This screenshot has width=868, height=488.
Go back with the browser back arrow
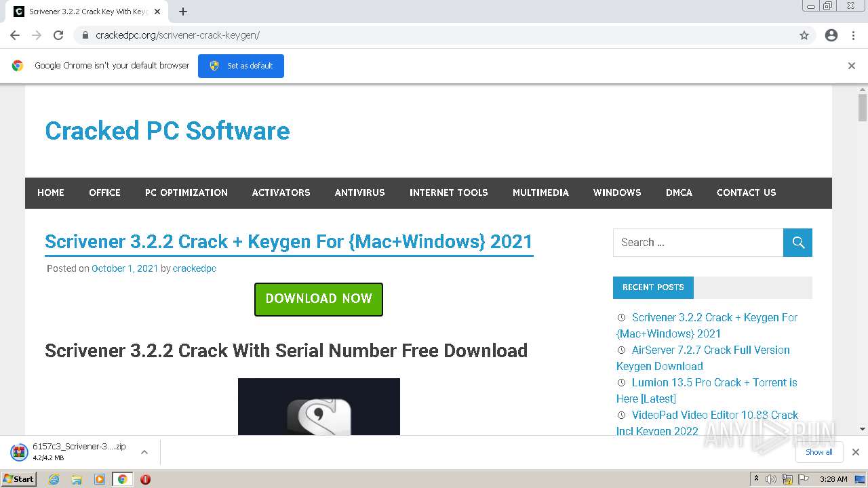(x=15, y=35)
